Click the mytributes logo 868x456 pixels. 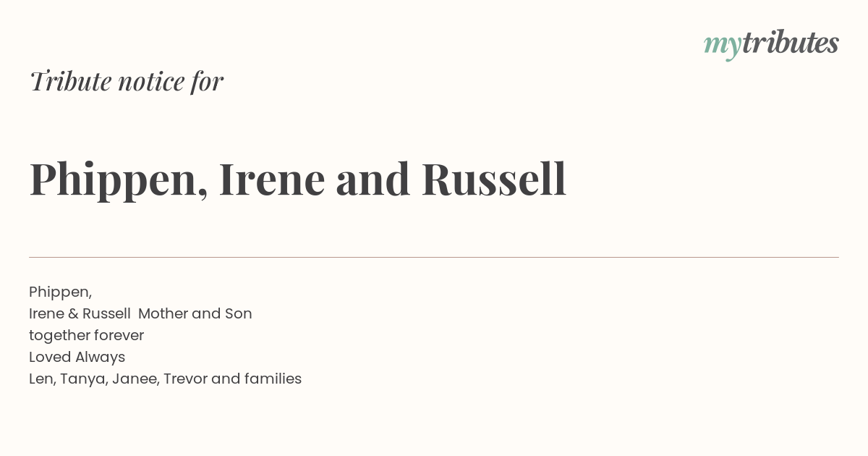tap(771, 44)
